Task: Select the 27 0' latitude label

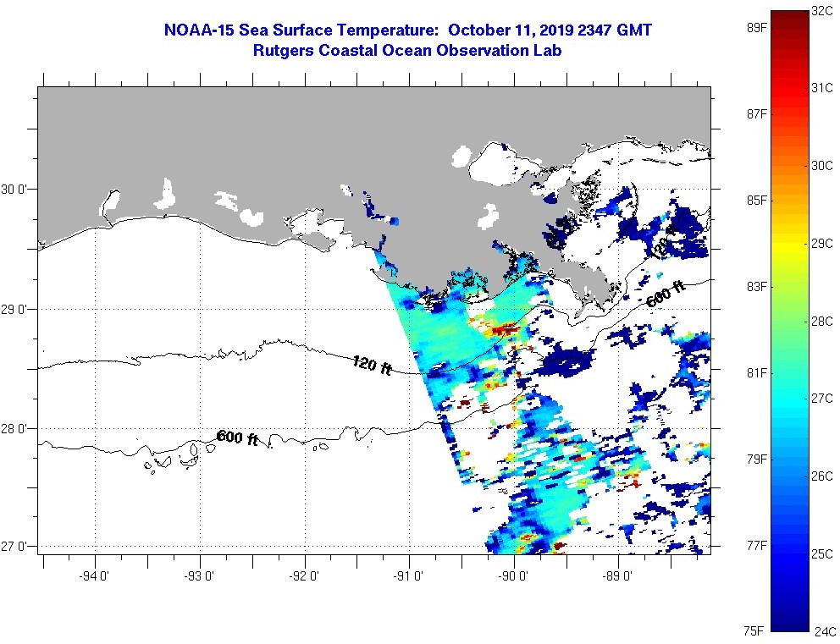Action: pos(14,547)
